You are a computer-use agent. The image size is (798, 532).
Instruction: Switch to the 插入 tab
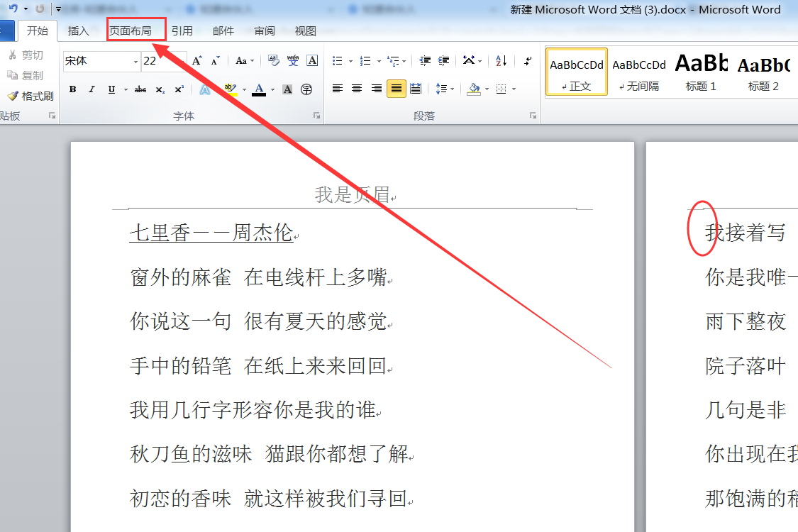coord(78,31)
